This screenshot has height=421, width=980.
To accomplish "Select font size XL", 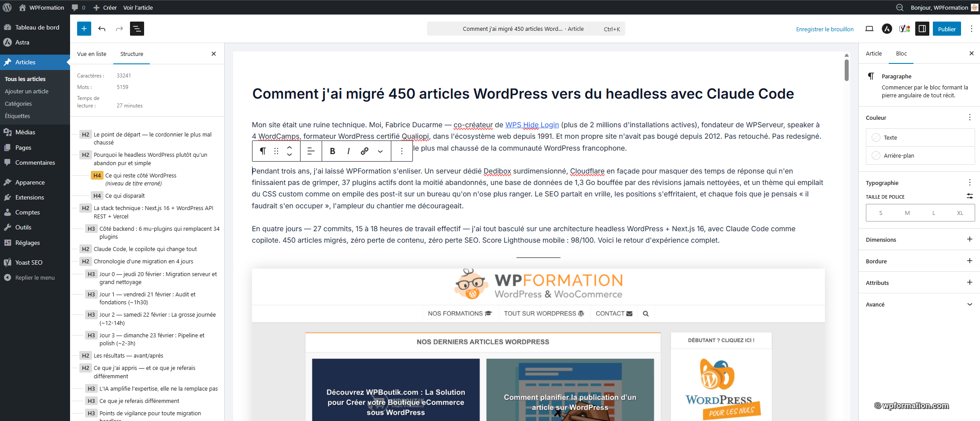I will 960,213.
